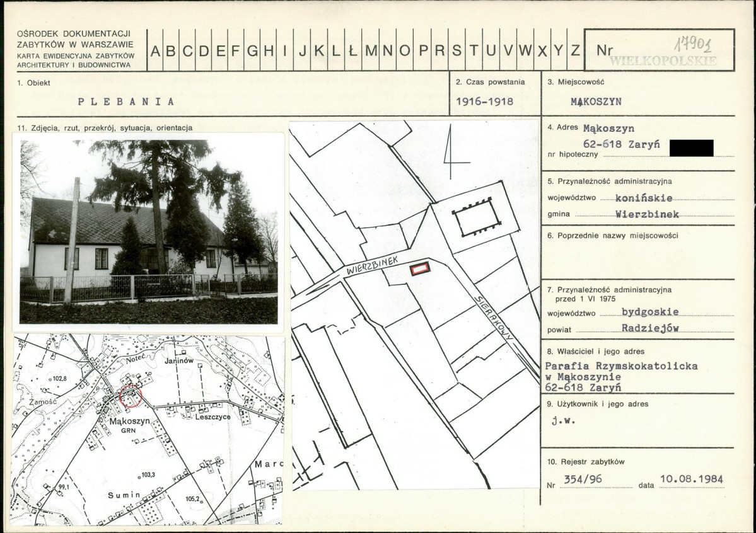This screenshot has height=533, width=756.
Task: Click the registry number 354/96
Action: click(583, 479)
